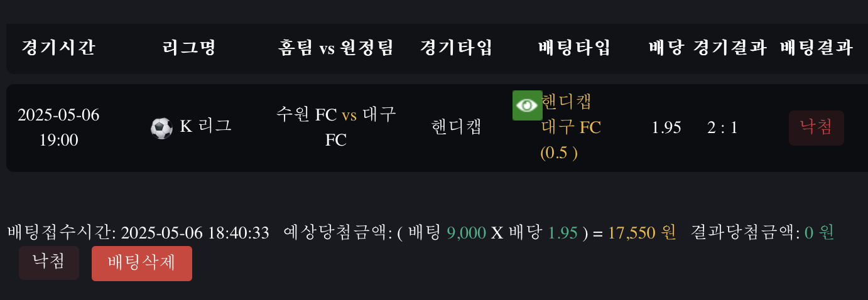This screenshot has width=868, height=300.
Task: Click the yellow 대구 FC handicap pick text
Action: pyautogui.click(x=571, y=128)
